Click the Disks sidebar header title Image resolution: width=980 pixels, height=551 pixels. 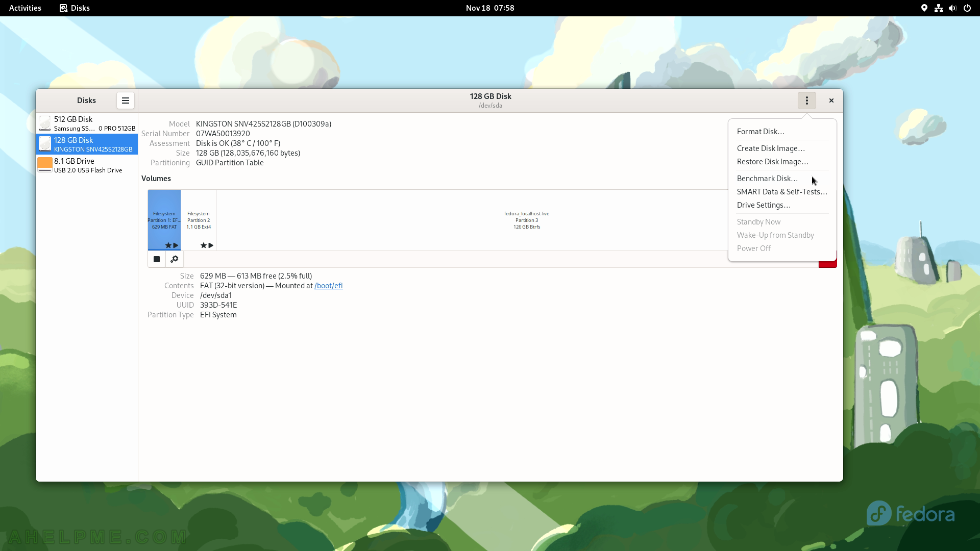point(86,101)
